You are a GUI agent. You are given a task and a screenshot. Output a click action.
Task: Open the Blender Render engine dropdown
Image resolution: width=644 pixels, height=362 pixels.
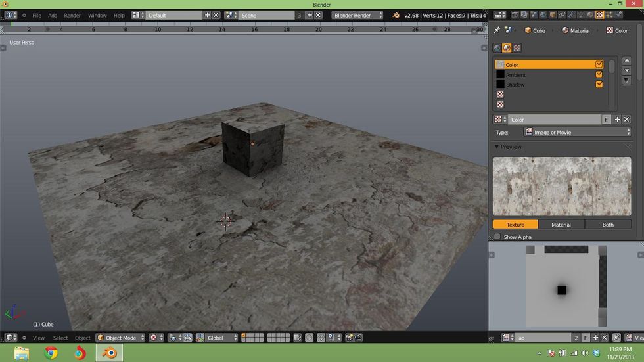coord(358,15)
